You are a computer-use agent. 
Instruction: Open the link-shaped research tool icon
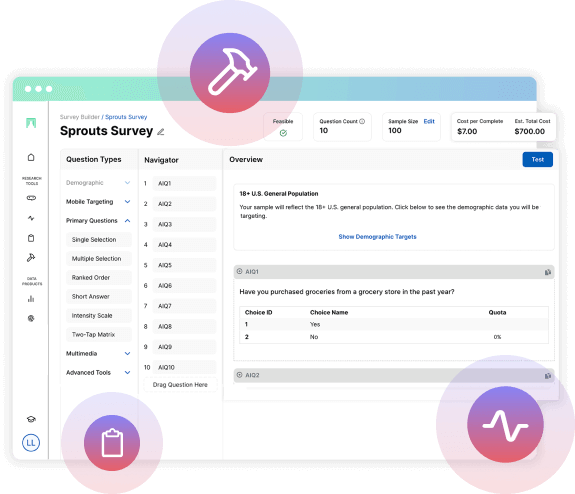[31, 198]
